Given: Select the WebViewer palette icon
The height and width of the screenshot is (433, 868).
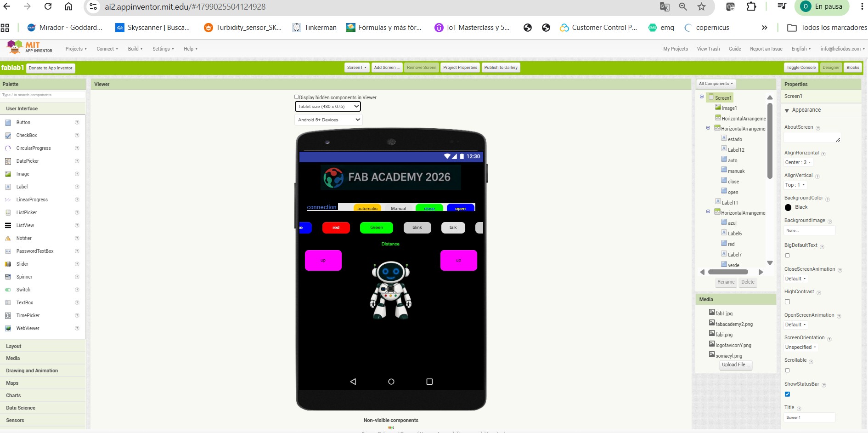Looking at the screenshot, I should [x=8, y=328].
